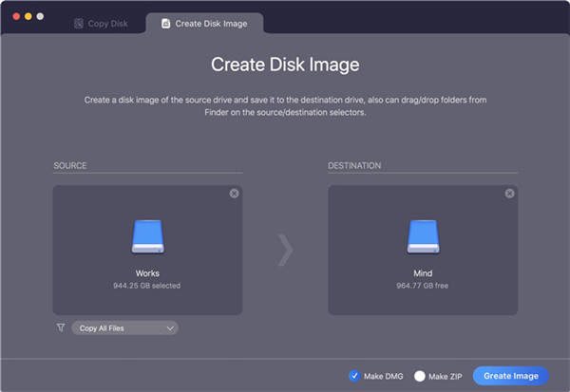Minimize the window using the yellow button

click(x=28, y=17)
